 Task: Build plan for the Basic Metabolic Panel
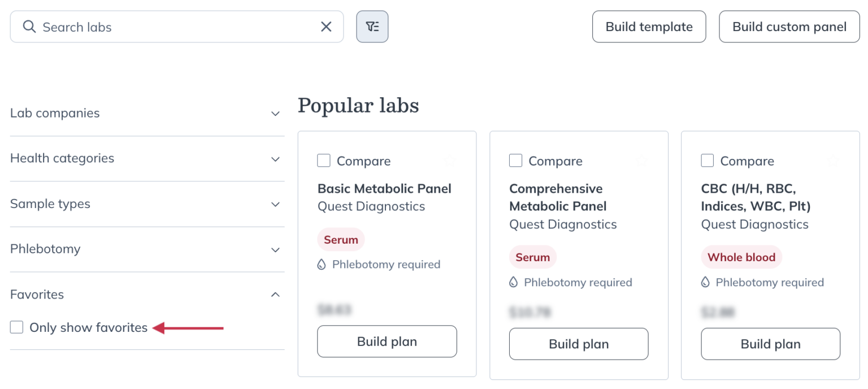point(387,341)
